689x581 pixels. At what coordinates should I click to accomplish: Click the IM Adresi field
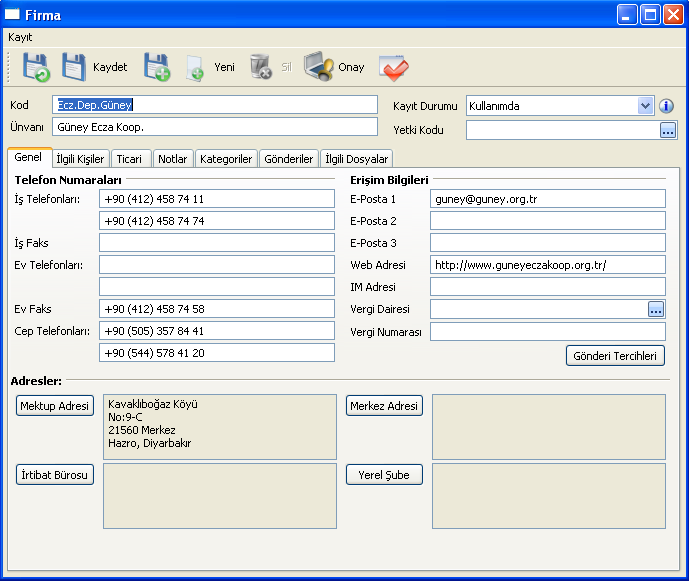(548, 287)
